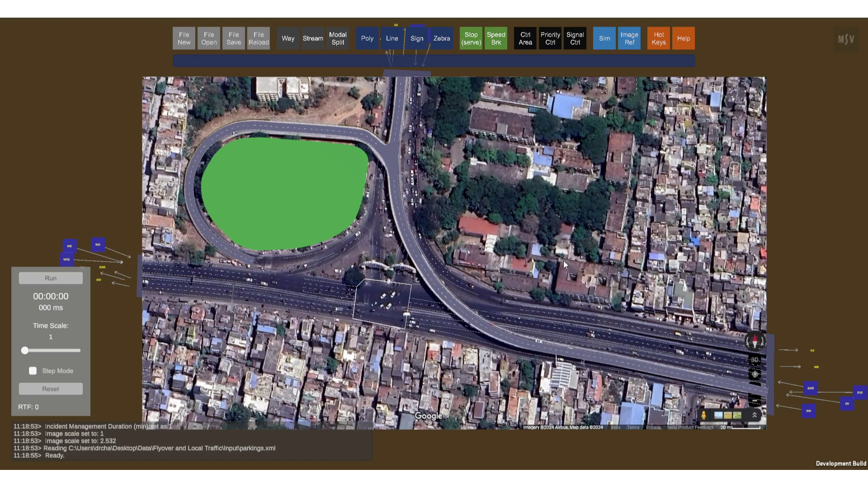The image size is (868, 488).
Task: Enable the Step Mode checkbox
Action: [33, 371]
